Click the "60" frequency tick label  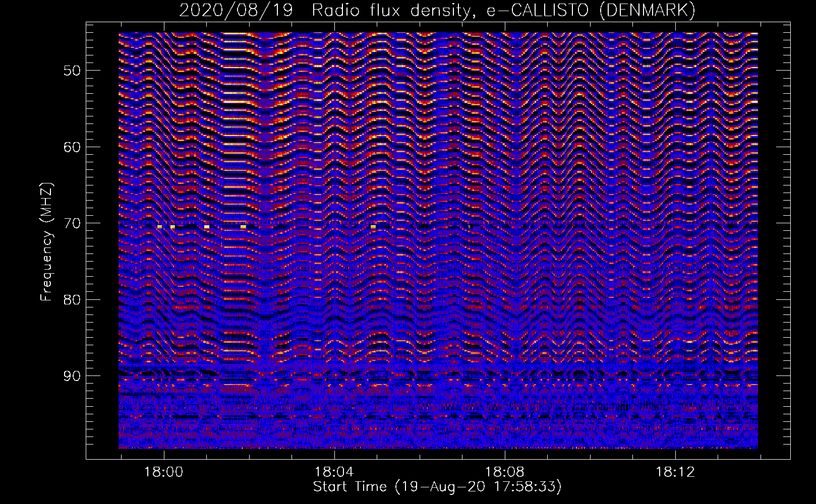72,147
